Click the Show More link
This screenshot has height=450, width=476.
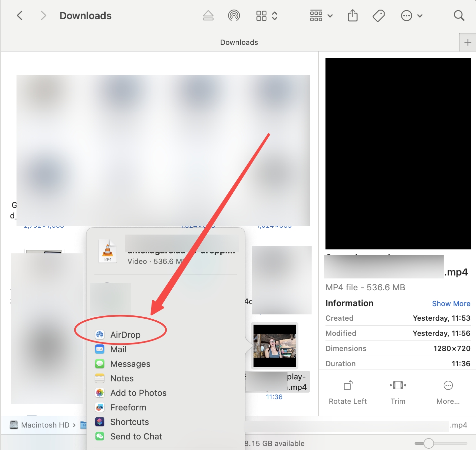451,304
